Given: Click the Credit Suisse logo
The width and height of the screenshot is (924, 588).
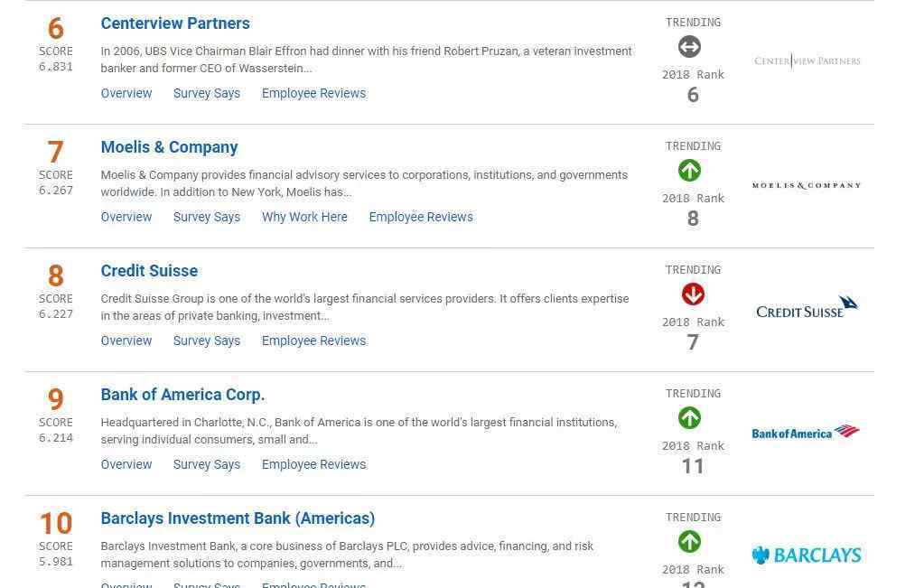Looking at the screenshot, I should pyautogui.click(x=807, y=308).
